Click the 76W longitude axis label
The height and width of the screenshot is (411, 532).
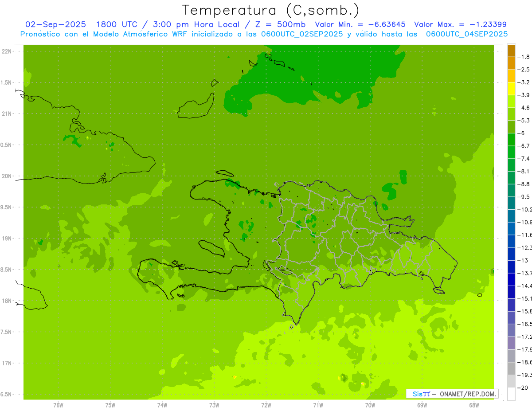click(58, 405)
